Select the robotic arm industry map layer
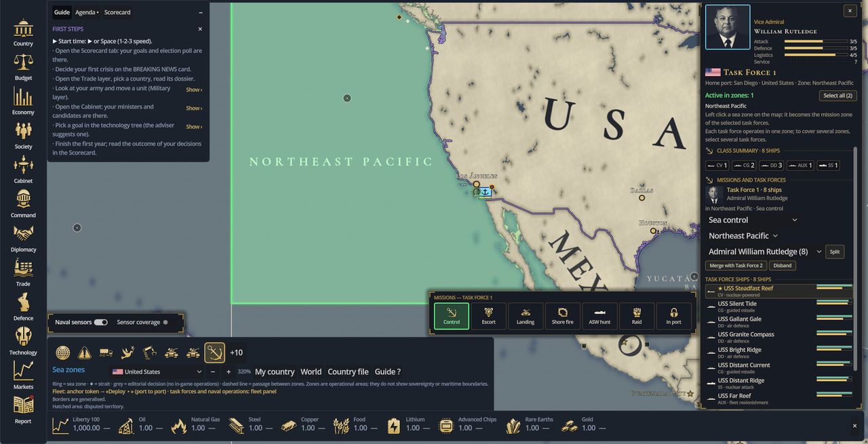This screenshot has width=868, height=444. tap(149, 352)
